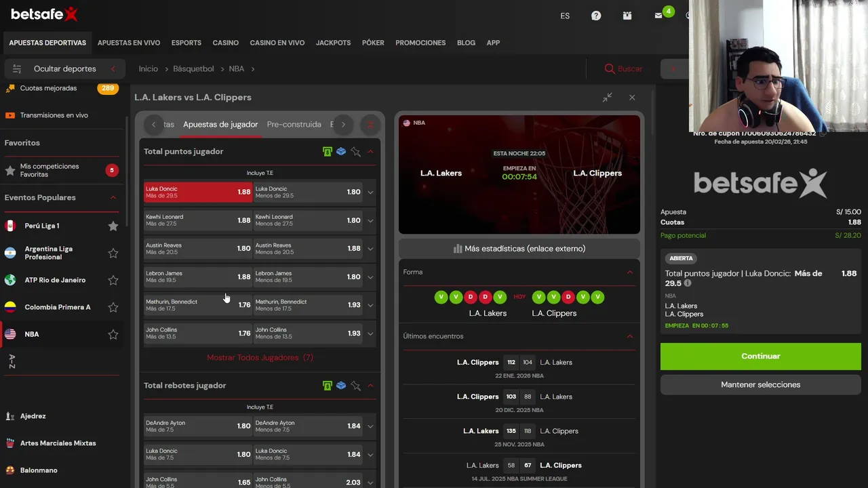
Task: Minimize the match view with arrows icon
Action: coord(607,98)
